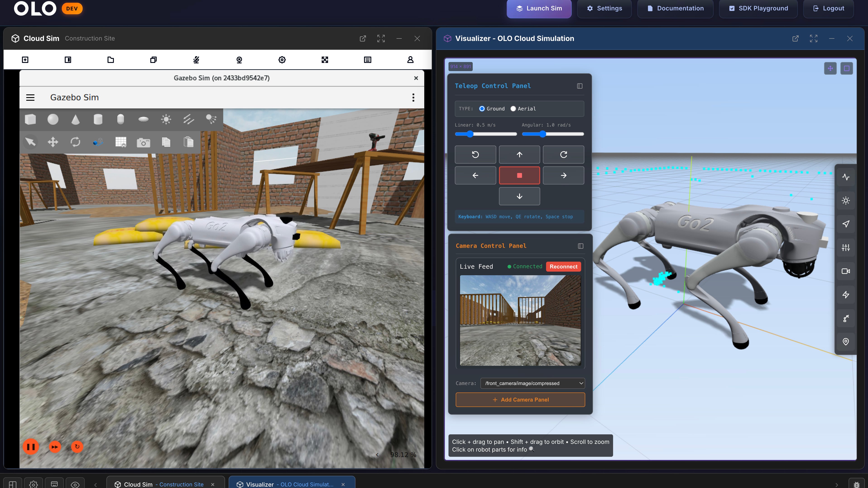
Task: Toggle the pan mode icon in Visualizer
Action: coord(830,68)
